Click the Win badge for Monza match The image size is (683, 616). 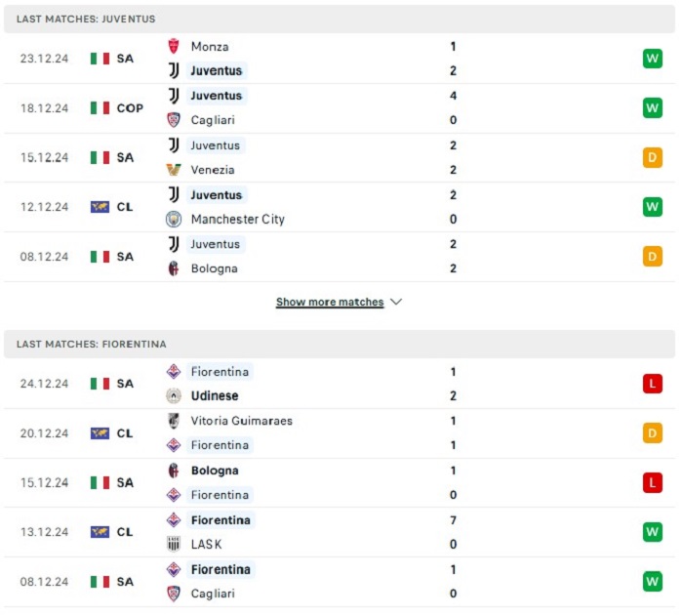tap(652, 59)
